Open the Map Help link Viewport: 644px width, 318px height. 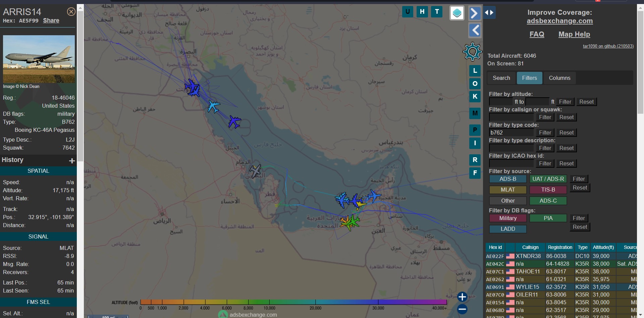pos(574,34)
